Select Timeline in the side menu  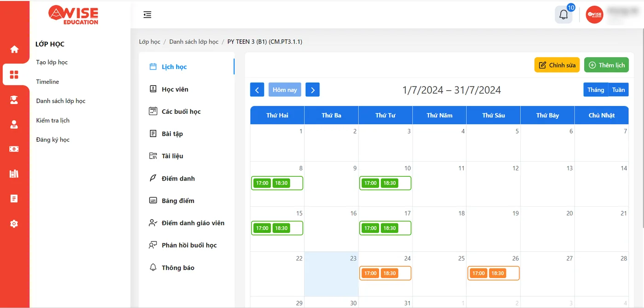click(48, 81)
